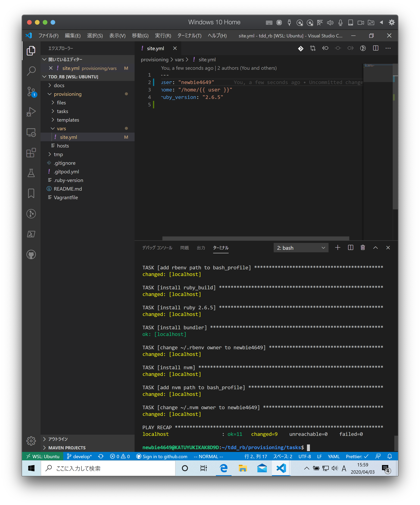This screenshot has width=420, height=505.
Task: Click Sign in to github.com
Action: pos(162,456)
